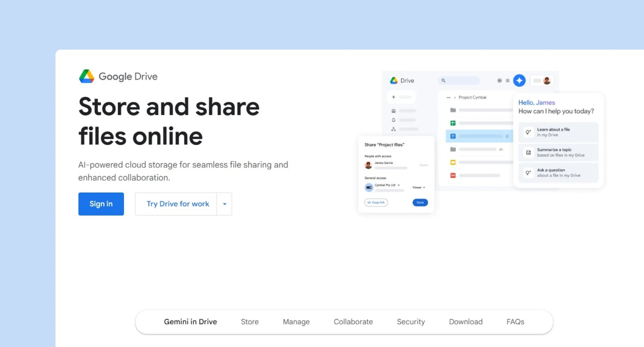Click the folder icon in the shared-people row

453,149
